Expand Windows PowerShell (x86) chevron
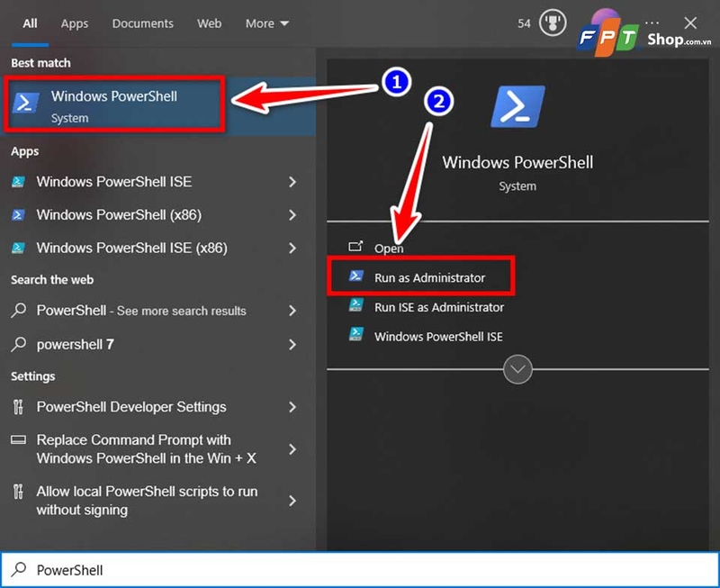This screenshot has height=588, width=720. [292, 215]
